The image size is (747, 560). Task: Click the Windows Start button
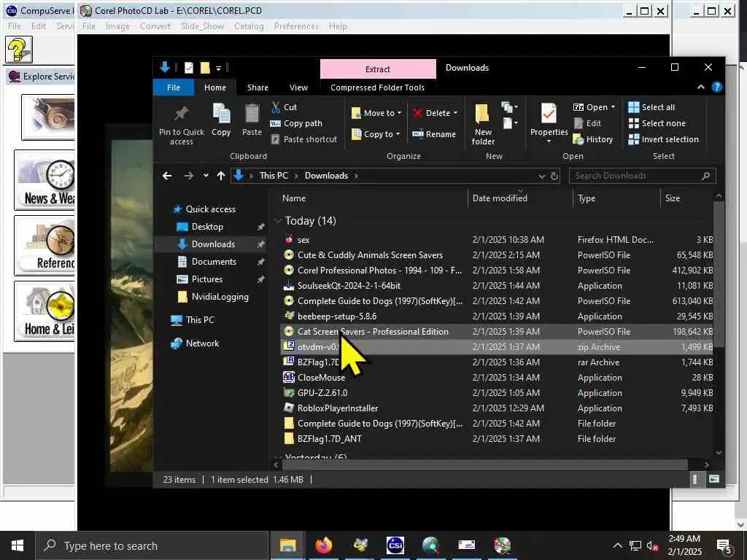(x=18, y=545)
